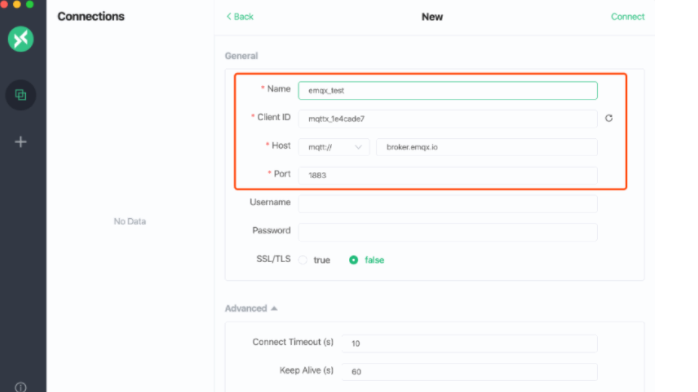Image resolution: width=698 pixels, height=392 pixels.
Task: Open the mqtt:// protocol dropdown
Action: point(334,147)
